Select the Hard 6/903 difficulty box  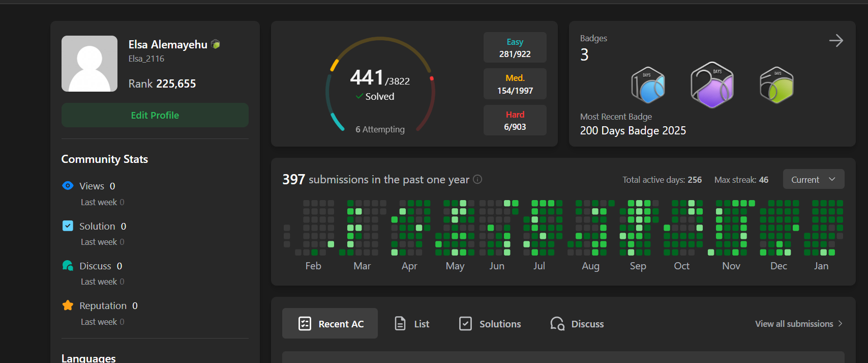(515, 121)
